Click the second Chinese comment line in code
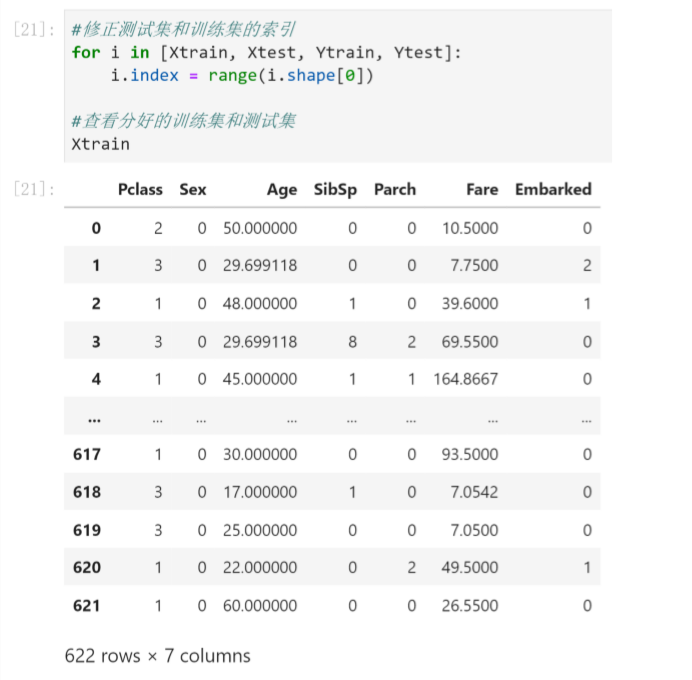The height and width of the screenshot is (680, 692). tap(184, 121)
